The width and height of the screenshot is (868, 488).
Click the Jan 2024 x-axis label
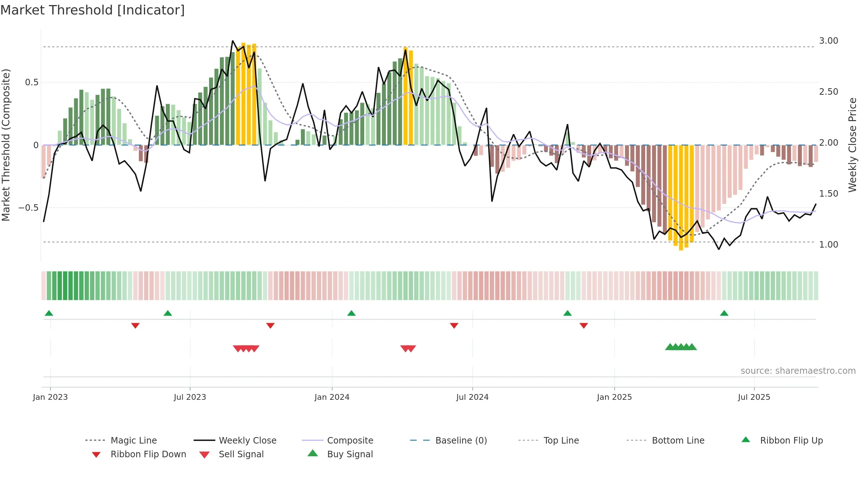332,397
